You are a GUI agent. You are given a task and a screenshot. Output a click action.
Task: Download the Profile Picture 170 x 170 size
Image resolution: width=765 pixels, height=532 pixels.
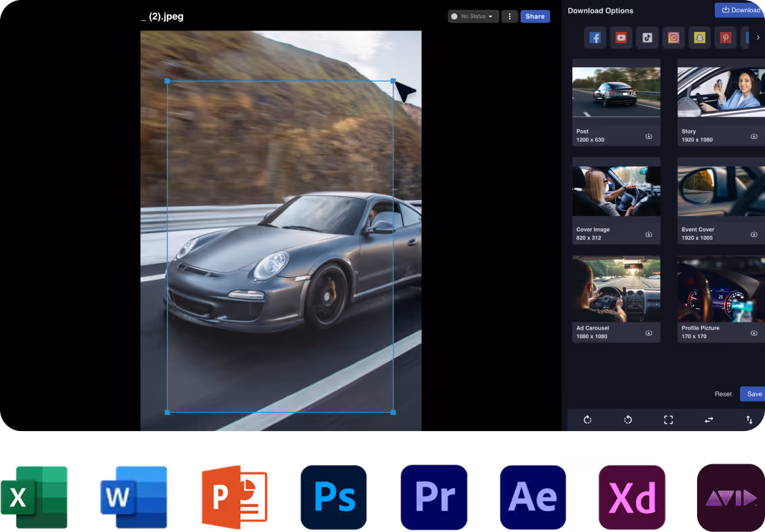(753, 333)
